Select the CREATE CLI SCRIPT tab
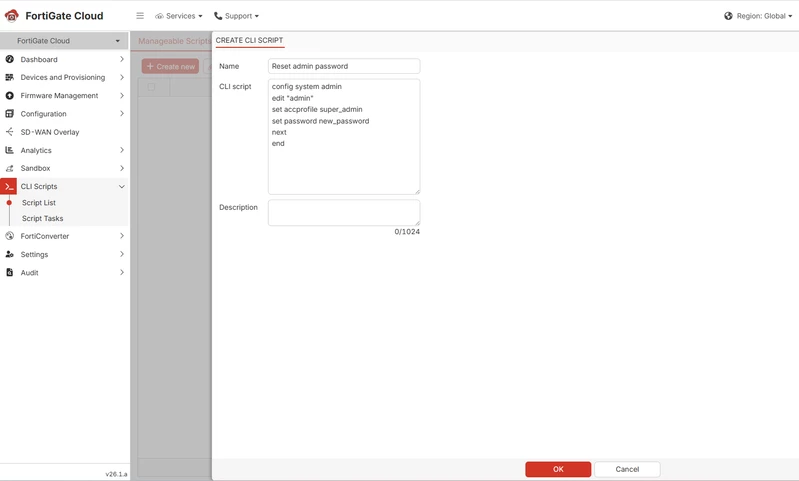Image resolution: width=799 pixels, height=481 pixels. coord(249,41)
